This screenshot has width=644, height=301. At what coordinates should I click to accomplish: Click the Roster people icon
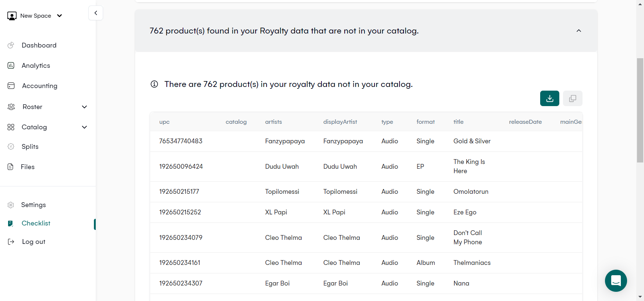click(11, 107)
